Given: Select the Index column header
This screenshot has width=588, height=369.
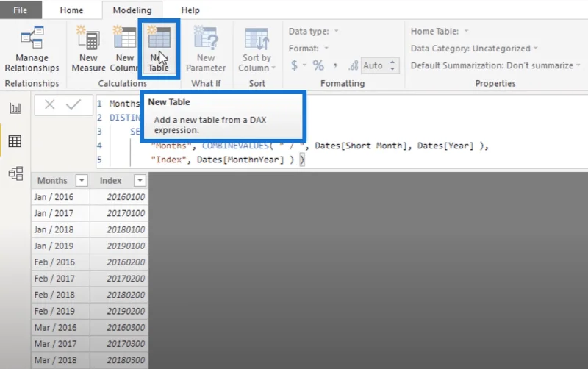Looking at the screenshot, I should pos(111,181).
